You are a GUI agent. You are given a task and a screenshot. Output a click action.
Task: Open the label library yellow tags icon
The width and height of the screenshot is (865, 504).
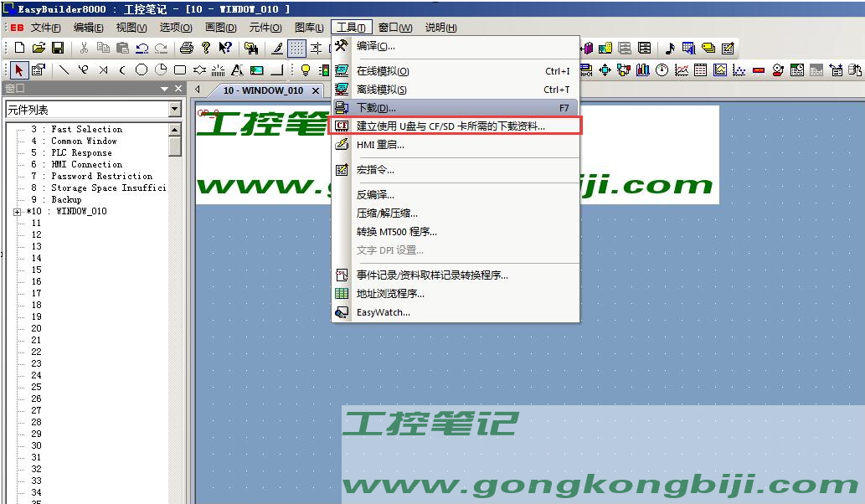(x=708, y=48)
